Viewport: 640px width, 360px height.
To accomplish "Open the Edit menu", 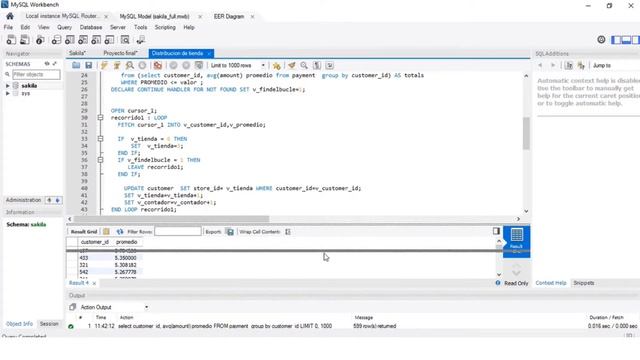I will click(25, 27).
